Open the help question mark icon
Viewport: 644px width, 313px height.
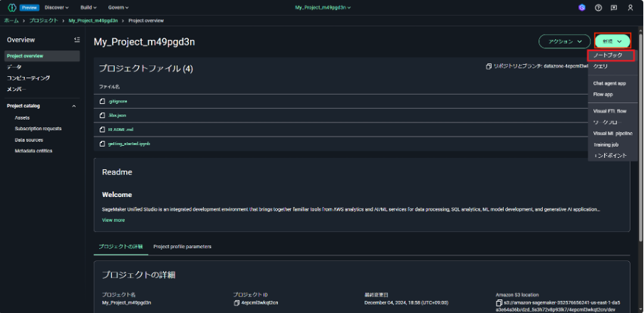pyautogui.click(x=598, y=7)
